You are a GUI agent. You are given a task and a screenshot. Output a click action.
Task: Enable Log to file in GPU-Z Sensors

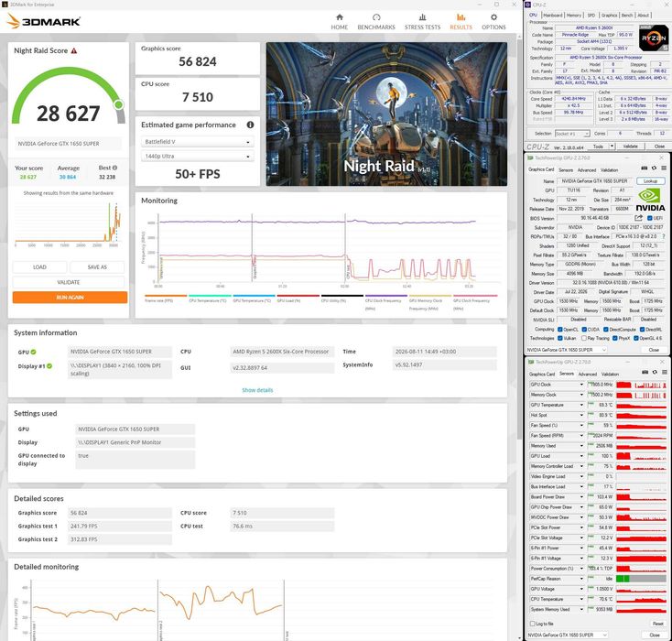click(533, 624)
